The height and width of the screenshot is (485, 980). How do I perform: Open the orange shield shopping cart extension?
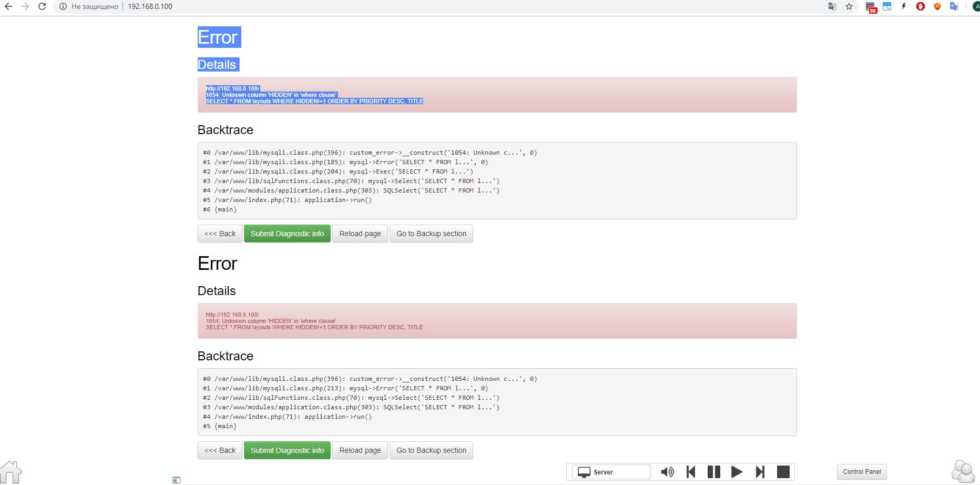pyautogui.click(x=937, y=7)
